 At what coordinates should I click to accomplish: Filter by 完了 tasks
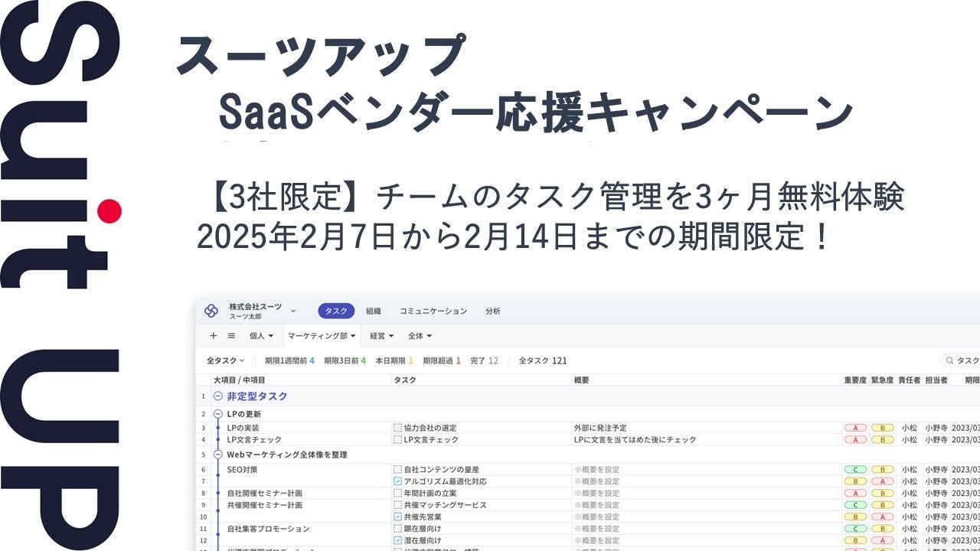(x=483, y=360)
